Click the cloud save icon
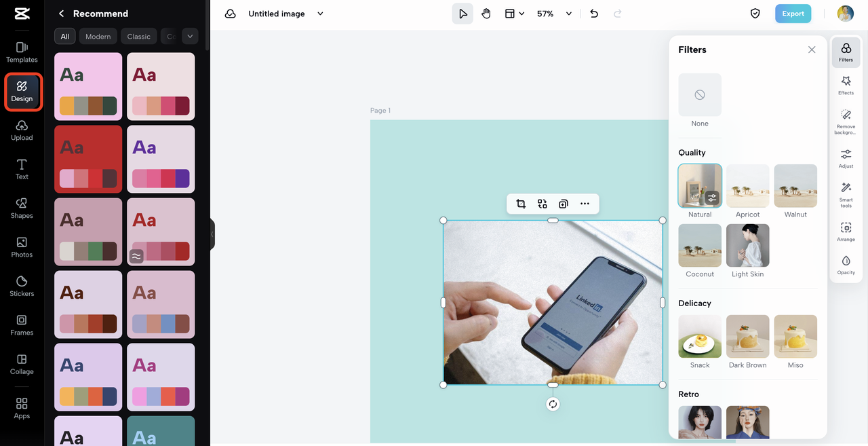The image size is (868, 446). (x=231, y=14)
